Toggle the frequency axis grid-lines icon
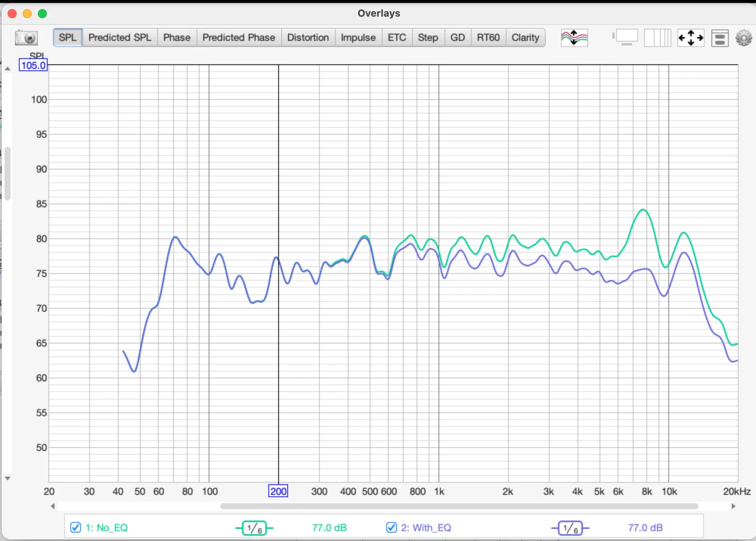The image size is (756, 541). click(x=658, y=37)
